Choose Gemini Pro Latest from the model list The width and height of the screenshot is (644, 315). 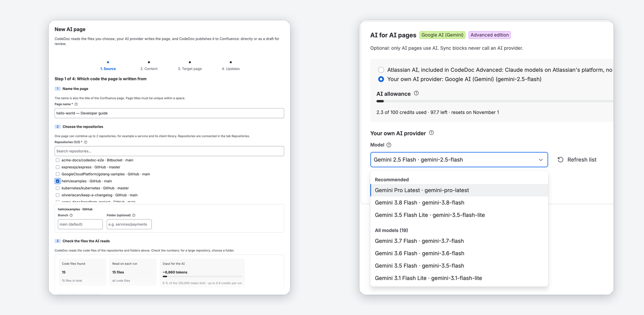(459, 190)
